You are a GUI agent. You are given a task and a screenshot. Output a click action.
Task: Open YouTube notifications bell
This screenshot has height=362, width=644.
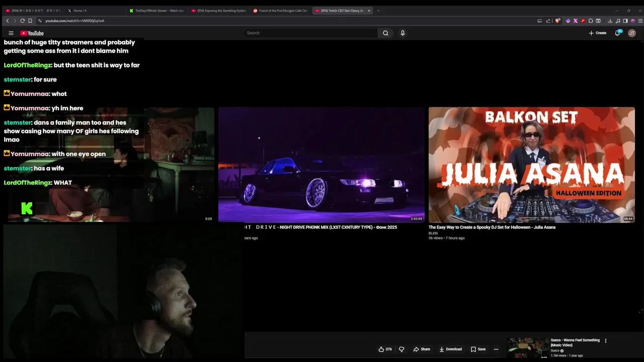coord(618,33)
